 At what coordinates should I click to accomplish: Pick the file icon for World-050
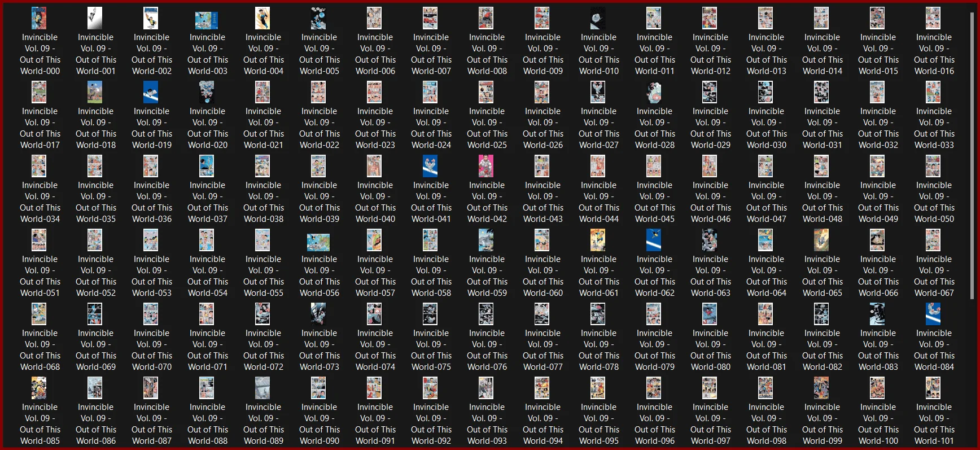[933, 167]
